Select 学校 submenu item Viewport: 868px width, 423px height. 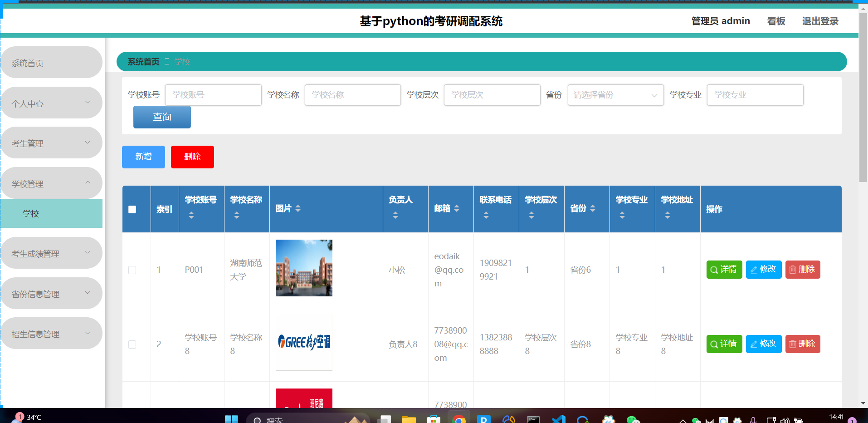(x=51, y=213)
